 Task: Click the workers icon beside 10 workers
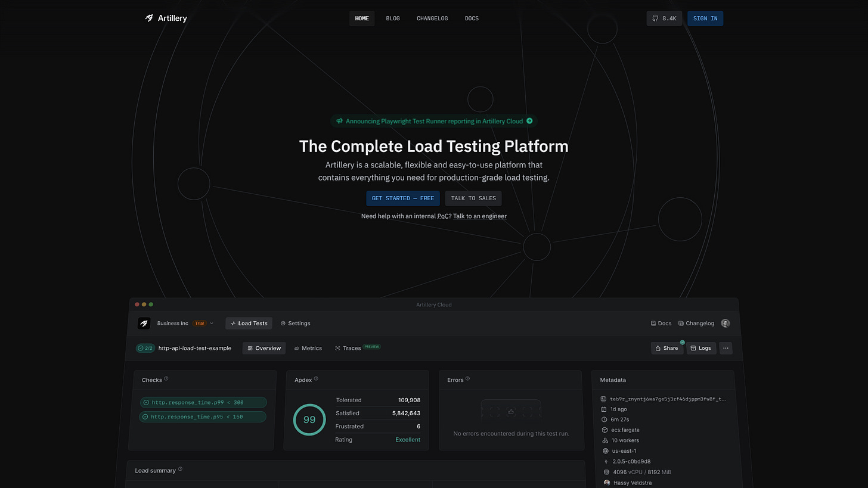[604, 440]
